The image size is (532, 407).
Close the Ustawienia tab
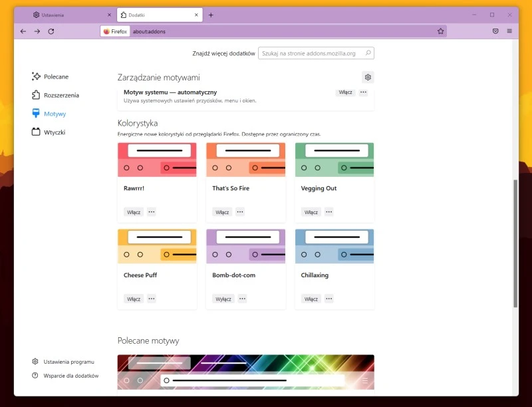(x=109, y=15)
